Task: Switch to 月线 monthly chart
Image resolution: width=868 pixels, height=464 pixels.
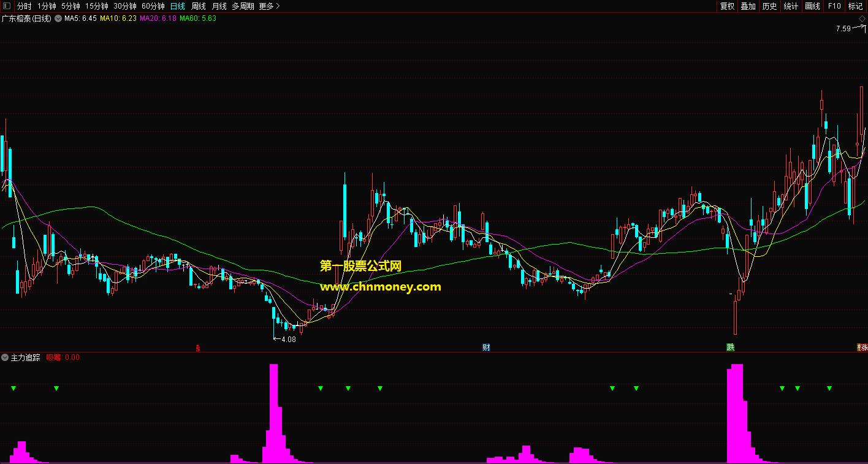Action: click(x=219, y=6)
